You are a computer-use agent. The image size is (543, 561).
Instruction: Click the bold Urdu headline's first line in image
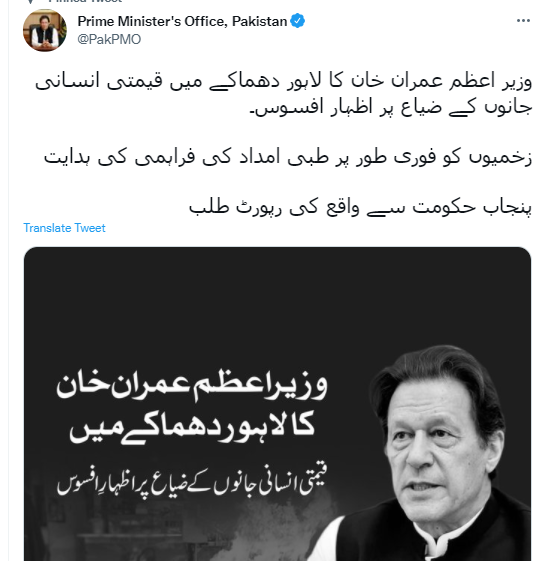[x=192, y=387]
